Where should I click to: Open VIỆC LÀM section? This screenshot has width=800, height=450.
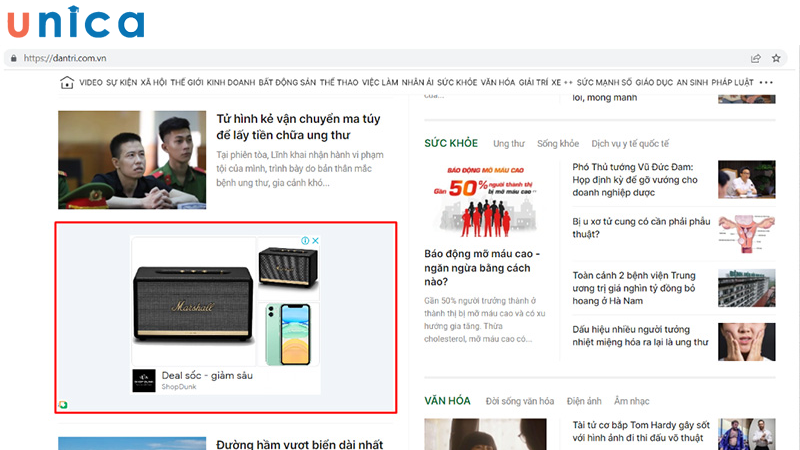click(x=380, y=82)
